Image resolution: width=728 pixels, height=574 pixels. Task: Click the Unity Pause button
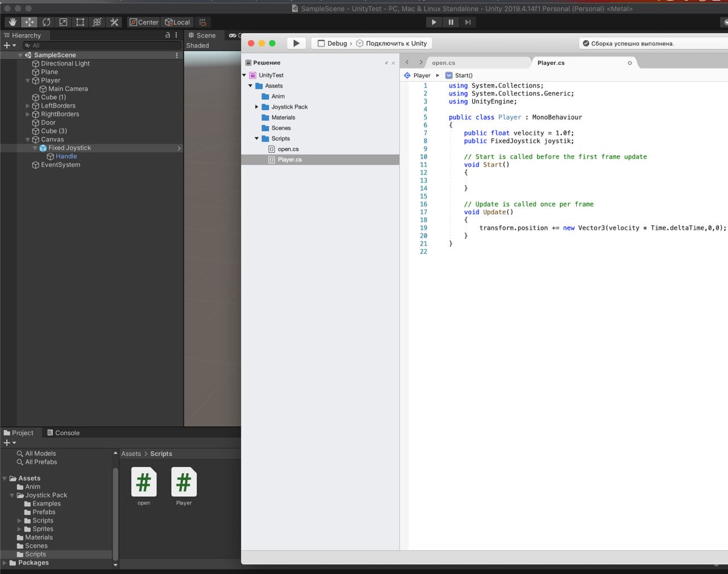451,22
